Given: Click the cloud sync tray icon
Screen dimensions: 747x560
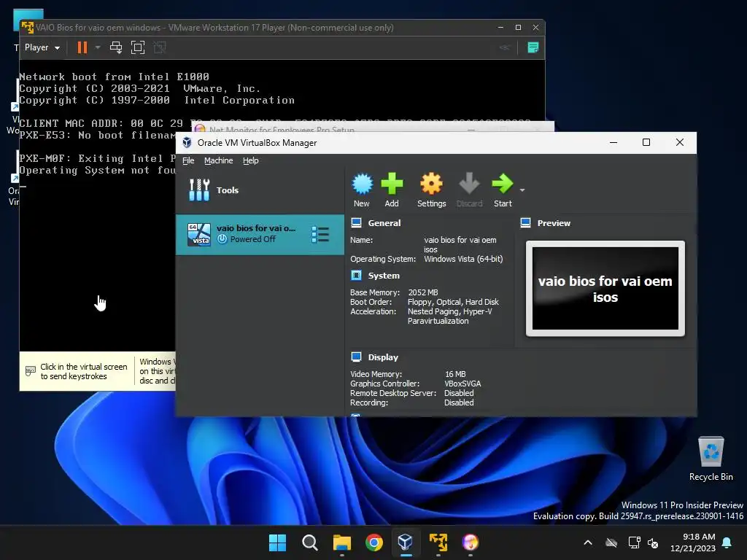Looking at the screenshot, I should pyautogui.click(x=611, y=542).
